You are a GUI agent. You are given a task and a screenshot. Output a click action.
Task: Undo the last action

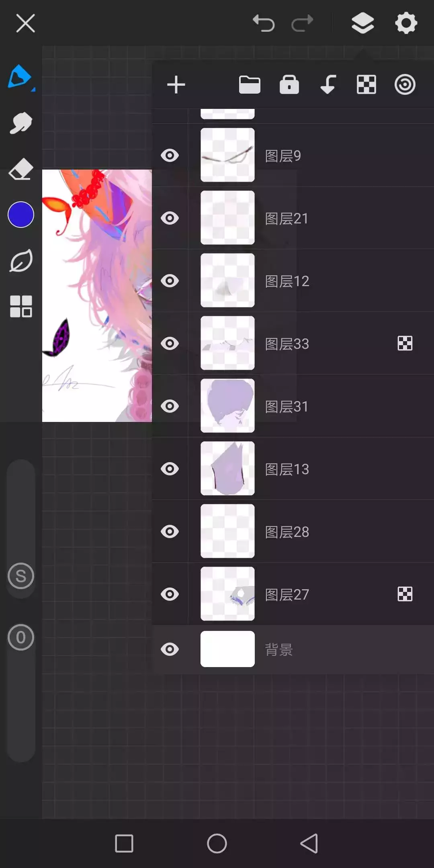tap(264, 23)
